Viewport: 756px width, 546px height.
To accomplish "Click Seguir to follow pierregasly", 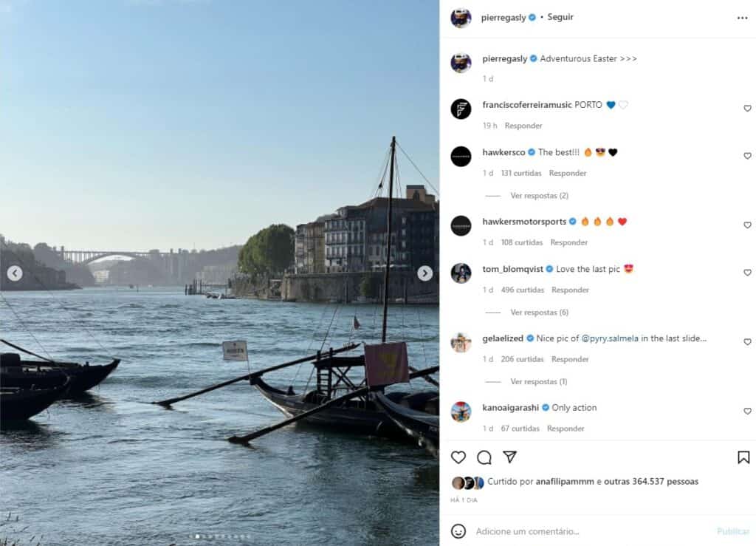I will click(560, 17).
